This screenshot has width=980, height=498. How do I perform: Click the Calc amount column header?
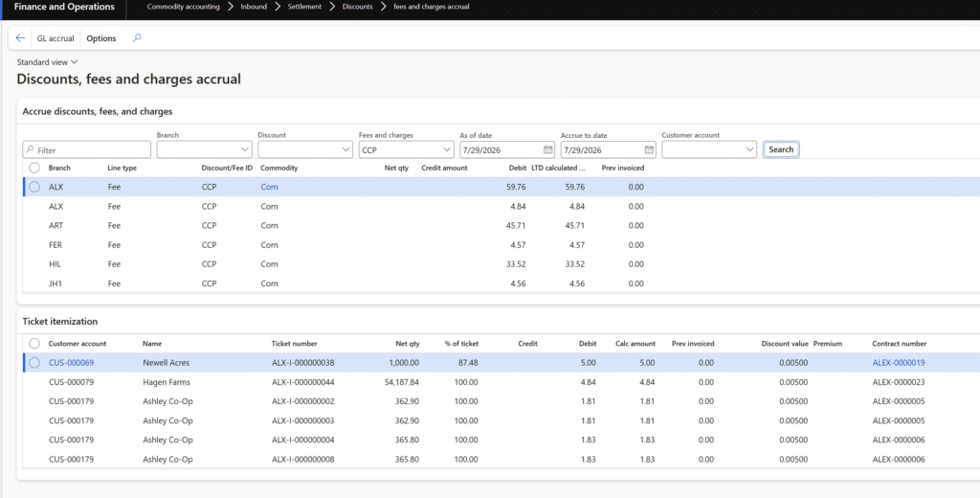coord(635,344)
